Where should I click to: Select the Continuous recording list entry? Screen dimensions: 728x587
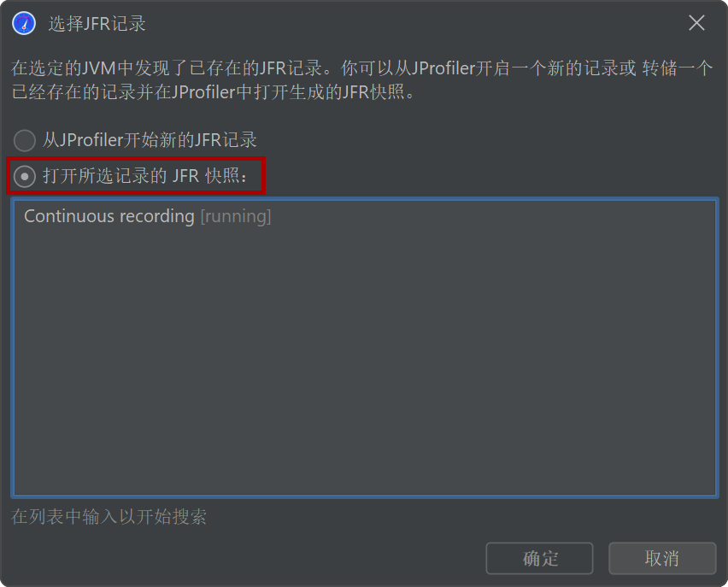pyautogui.click(x=365, y=216)
